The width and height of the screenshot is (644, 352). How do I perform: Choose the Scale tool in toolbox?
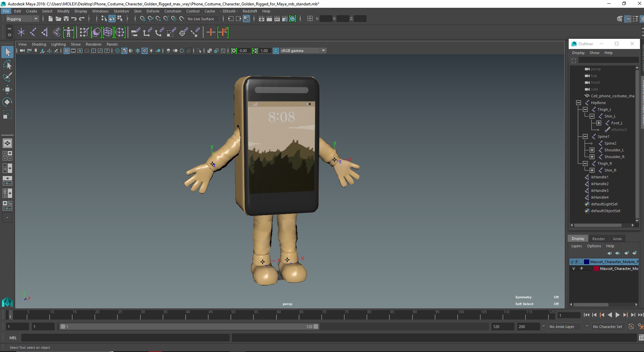click(x=7, y=114)
